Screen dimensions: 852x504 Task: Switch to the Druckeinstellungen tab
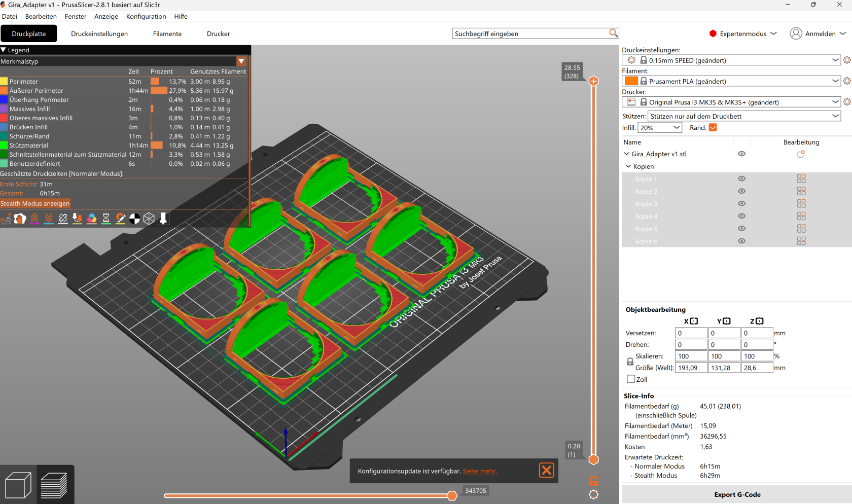99,33
